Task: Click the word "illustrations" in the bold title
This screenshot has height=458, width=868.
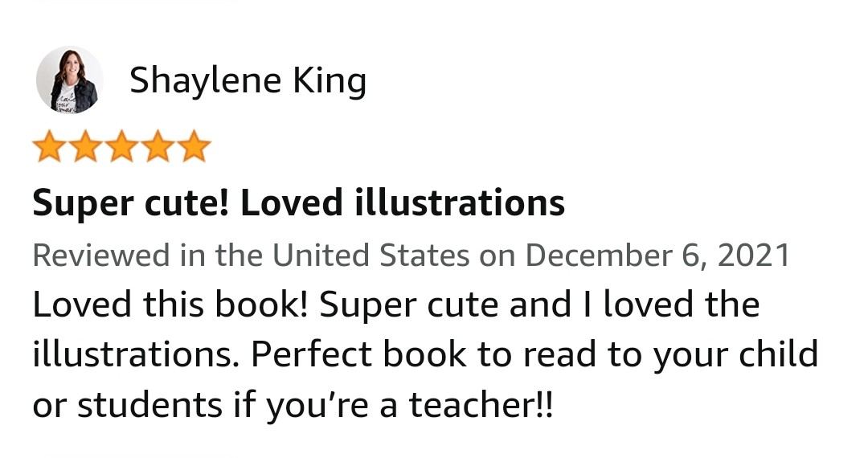Action: 459,203
